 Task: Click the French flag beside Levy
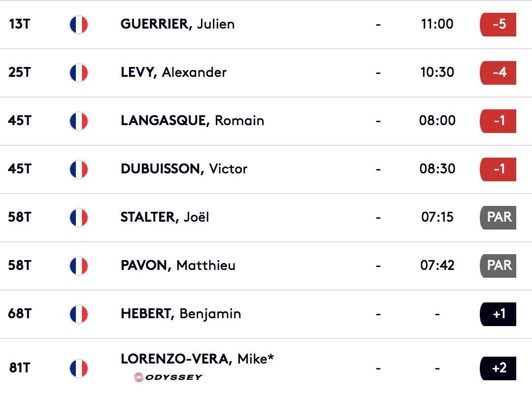coord(79,72)
